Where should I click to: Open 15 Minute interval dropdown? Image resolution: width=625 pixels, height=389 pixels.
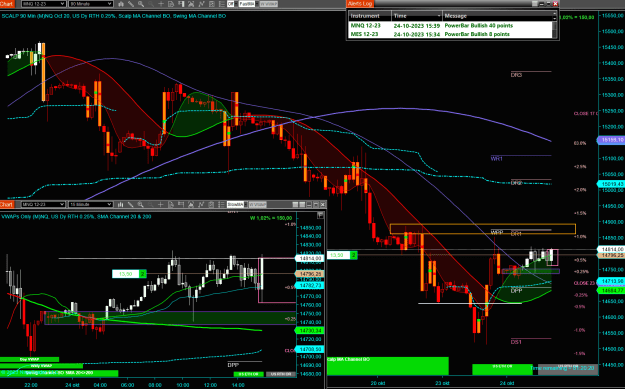(x=90, y=204)
